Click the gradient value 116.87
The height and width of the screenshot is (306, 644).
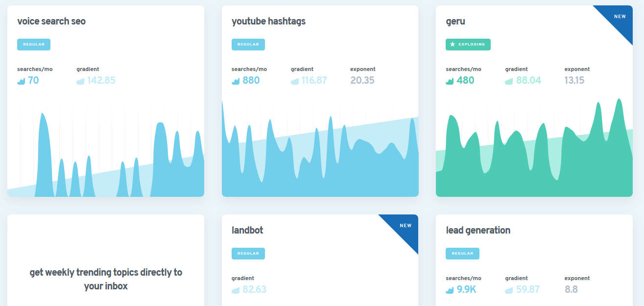coord(314,81)
